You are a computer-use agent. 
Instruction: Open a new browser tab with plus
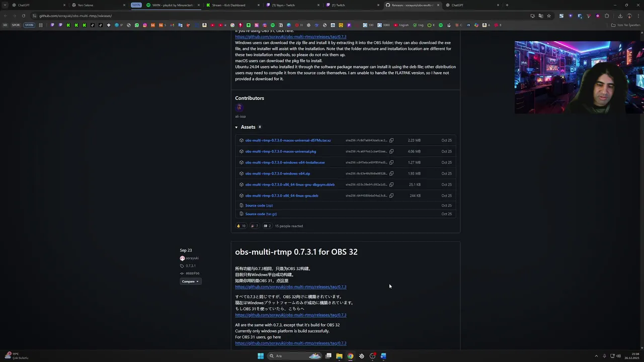pos(507,5)
